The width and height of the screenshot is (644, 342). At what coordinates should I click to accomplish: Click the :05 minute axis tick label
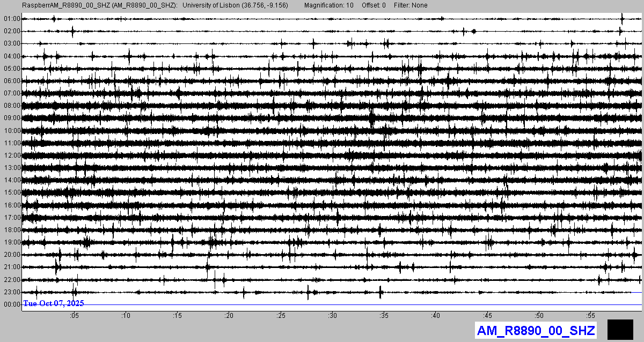tap(74, 316)
